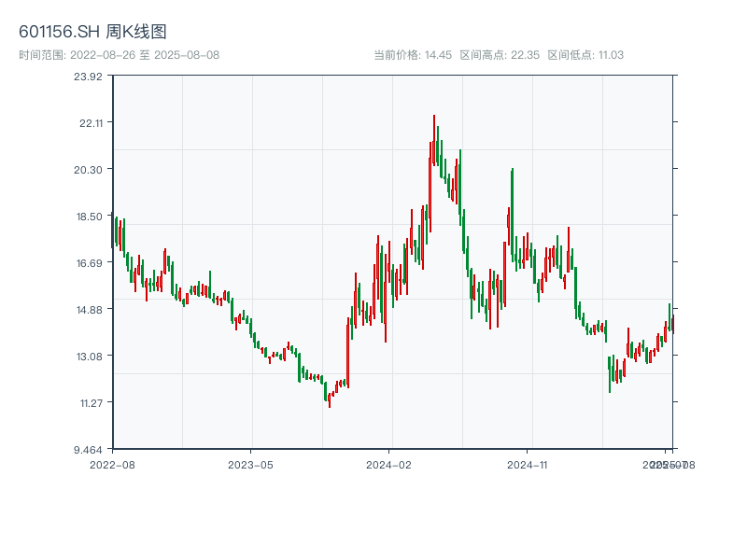Viewport: 747px width, 560px height.
Task: Click the current price label '当前价格: 14.45'
Action: (413, 55)
